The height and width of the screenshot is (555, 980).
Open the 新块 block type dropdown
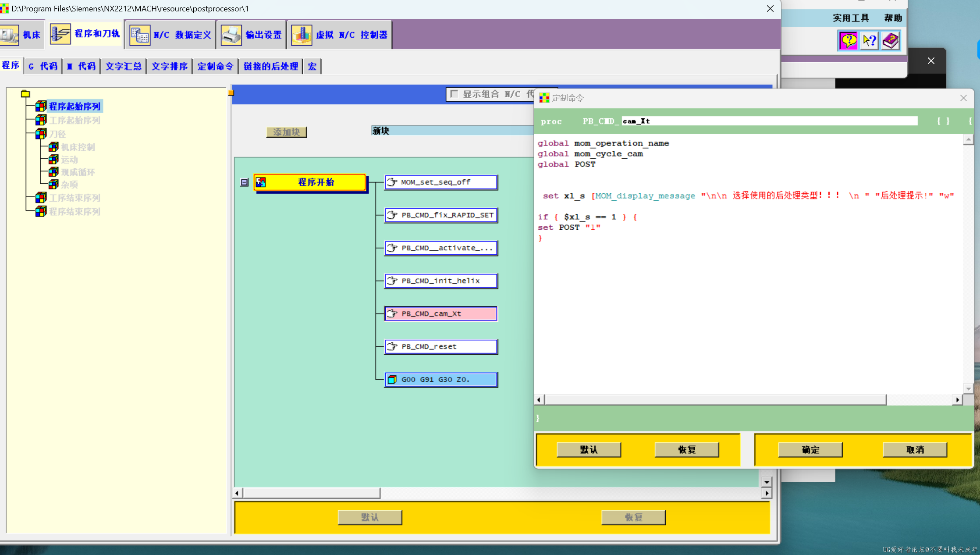coord(451,131)
